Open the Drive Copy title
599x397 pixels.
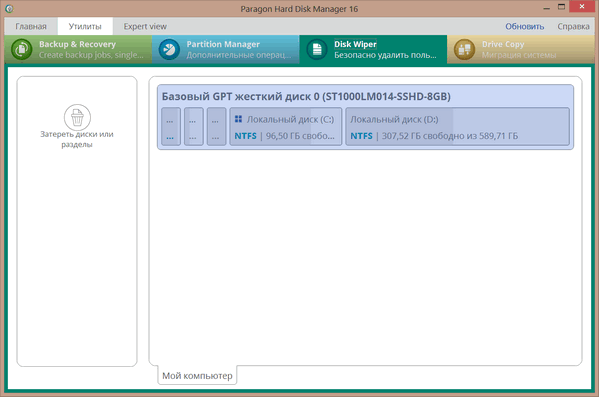tap(503, 44)
